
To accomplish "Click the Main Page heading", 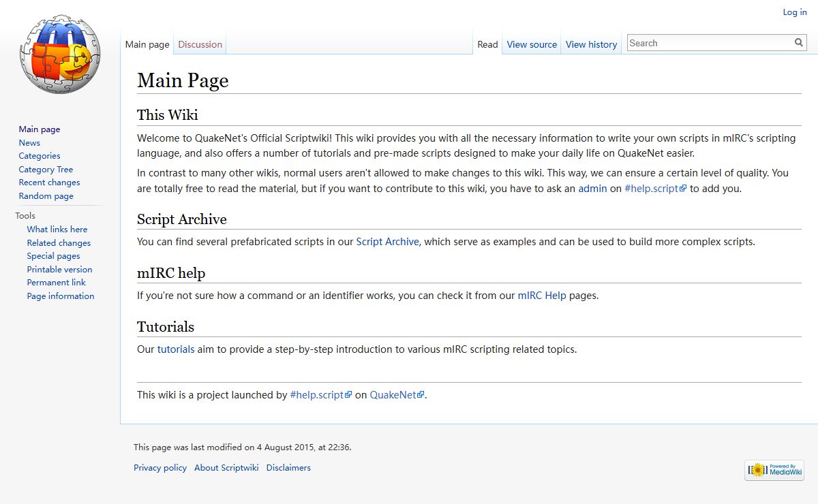I will pos(183,80).
